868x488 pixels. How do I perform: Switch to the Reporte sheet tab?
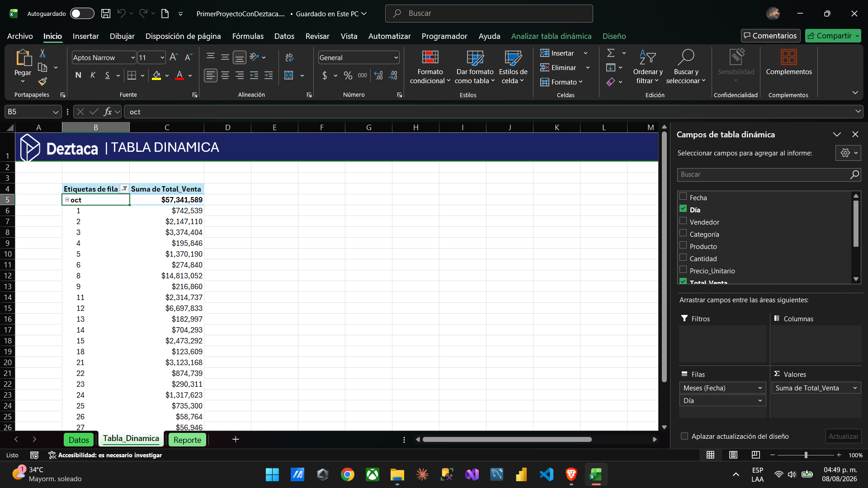pos(187,440)
